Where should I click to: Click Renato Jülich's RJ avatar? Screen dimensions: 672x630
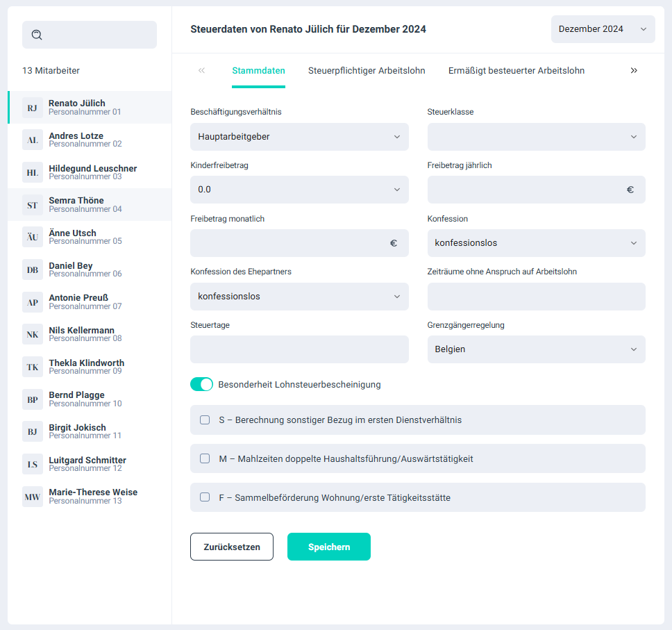33,108
